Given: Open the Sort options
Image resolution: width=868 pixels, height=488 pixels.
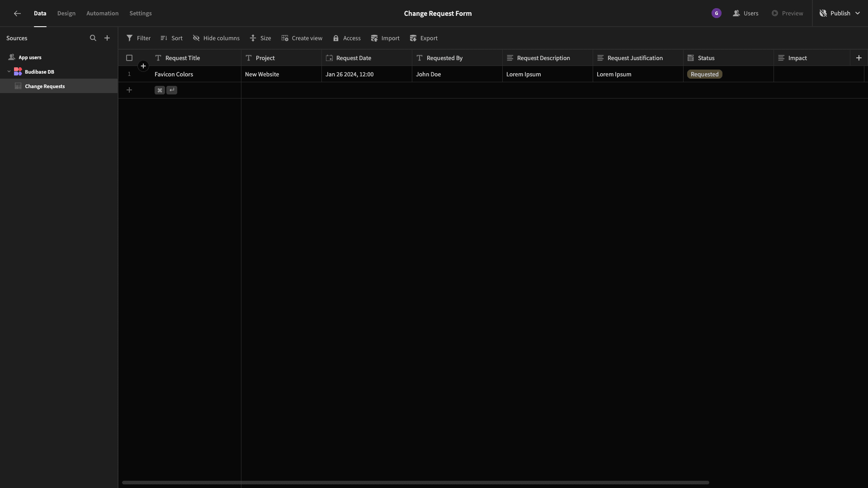Looking at the screenshot, I should pos(171,38).
